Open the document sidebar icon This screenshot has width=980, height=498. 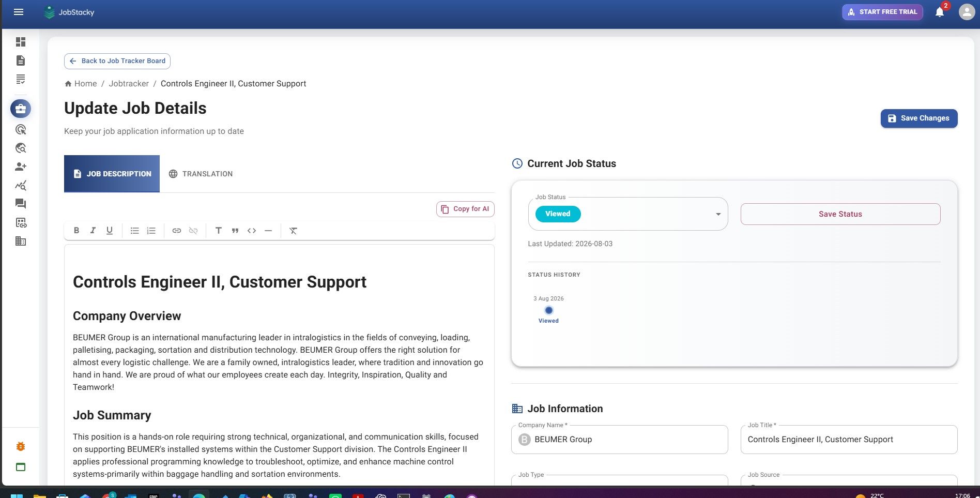click(x=21, y=61)
